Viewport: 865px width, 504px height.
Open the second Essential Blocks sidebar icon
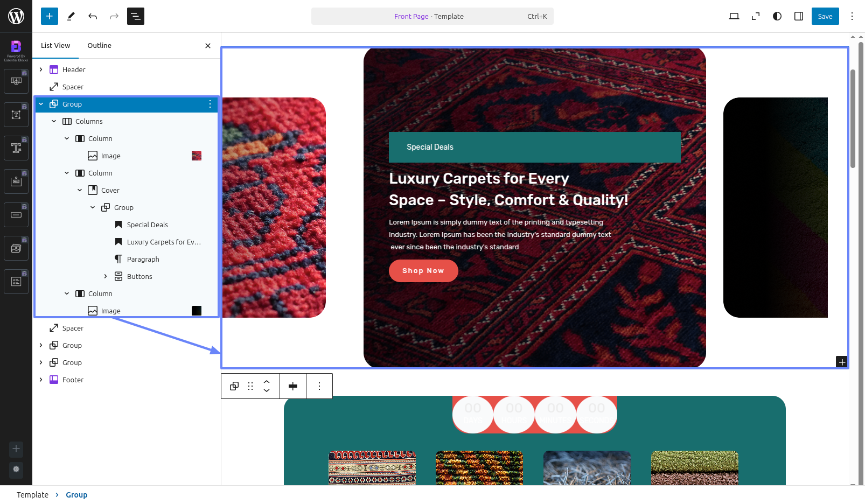coord(16,115)
